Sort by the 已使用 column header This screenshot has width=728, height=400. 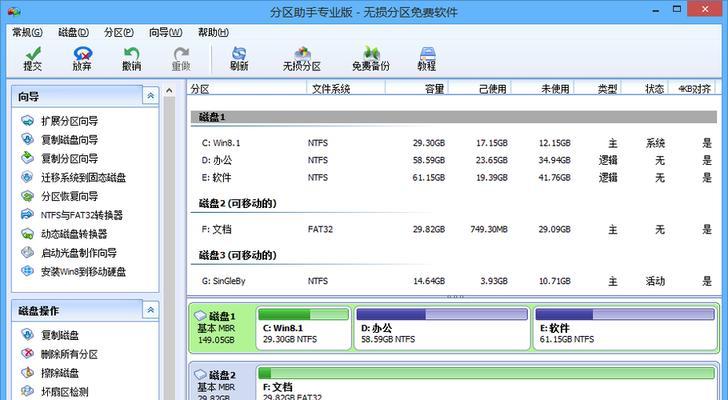coord(479,88)
